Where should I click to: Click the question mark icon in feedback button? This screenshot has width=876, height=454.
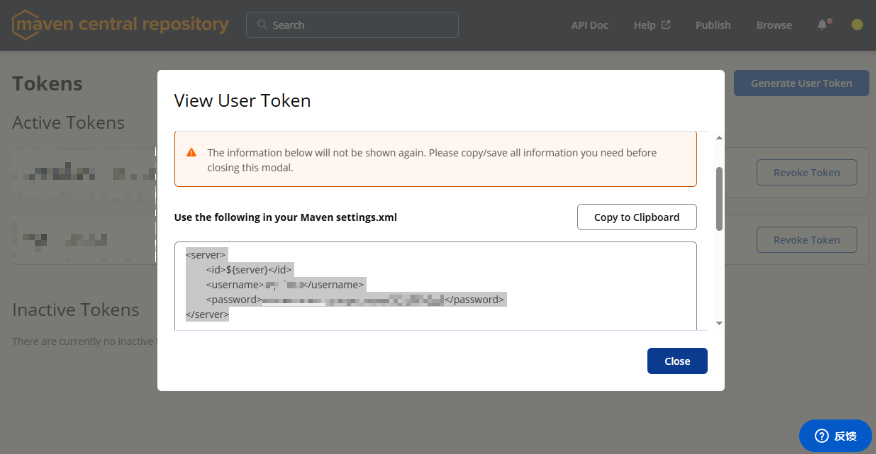click(821, 436)
